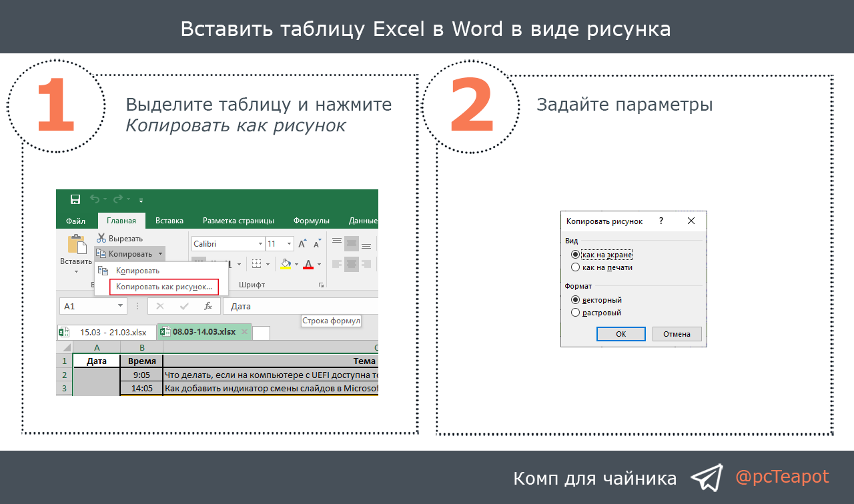The height and width of the screenshot is (504, 854).
Task: Apply the red Font Color button
Action: [308, 264]
